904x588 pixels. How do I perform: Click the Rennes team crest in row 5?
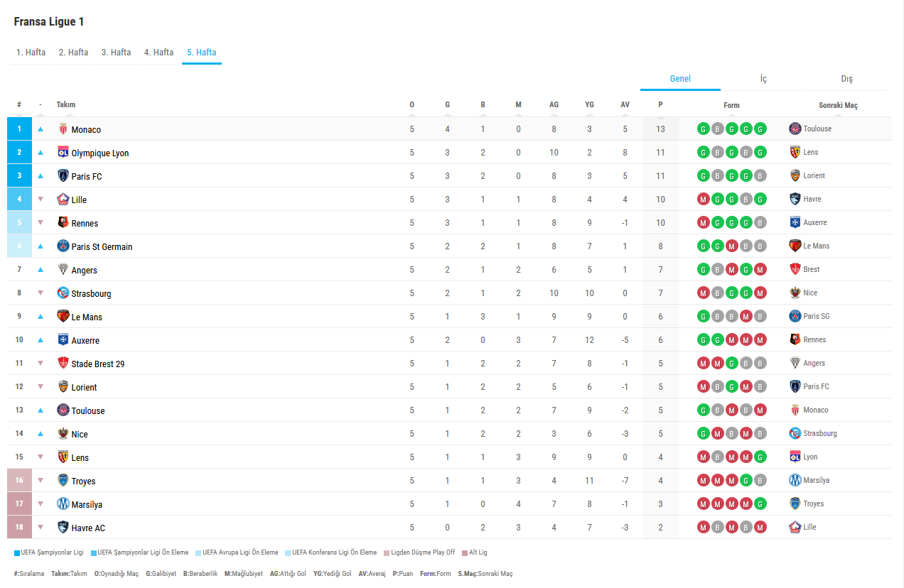pos(63,223)
